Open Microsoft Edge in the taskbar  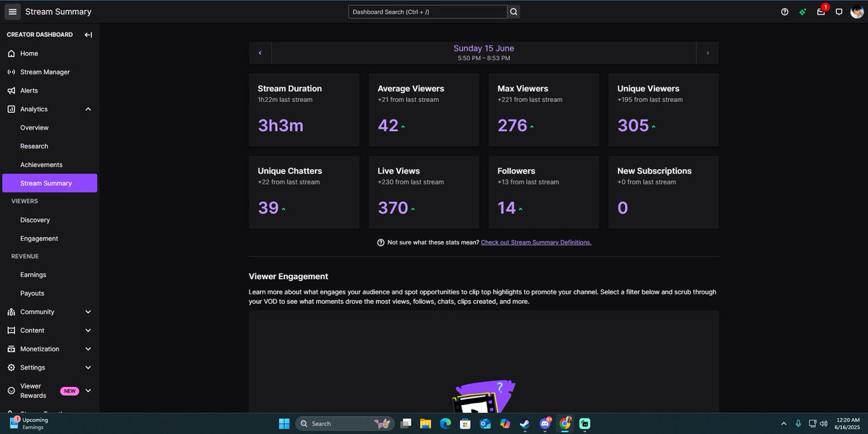tap(446, 423)
